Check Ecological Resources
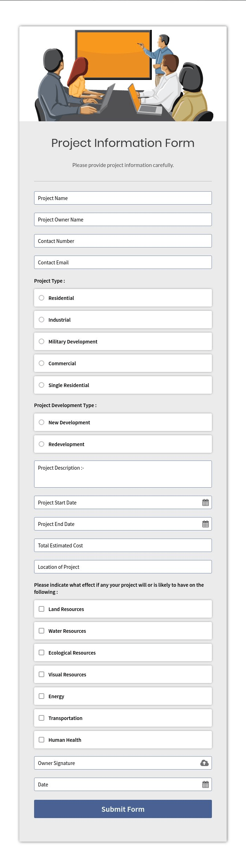246x868 pixels. (41, 652)
